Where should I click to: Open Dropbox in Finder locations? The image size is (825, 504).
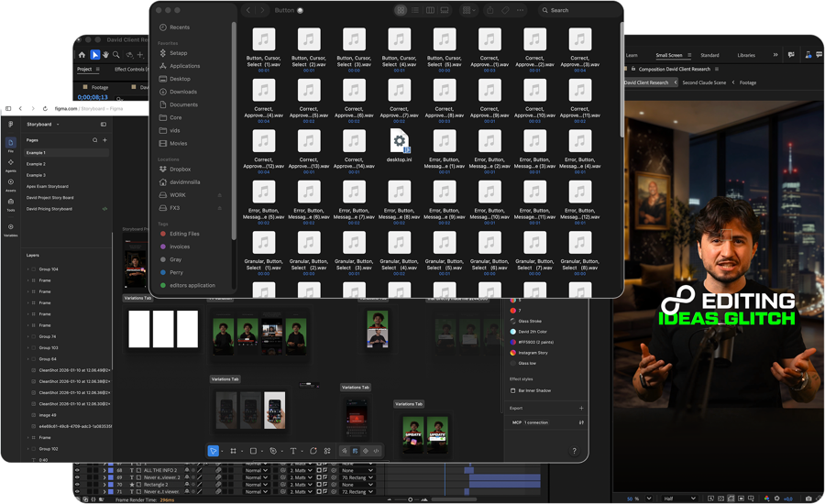[180, 170]
